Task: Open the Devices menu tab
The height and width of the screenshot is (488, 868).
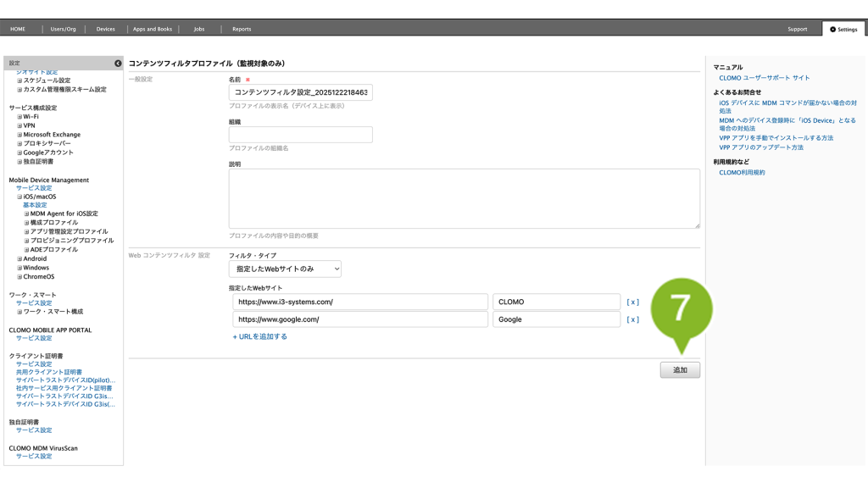Action: [105, 29]
